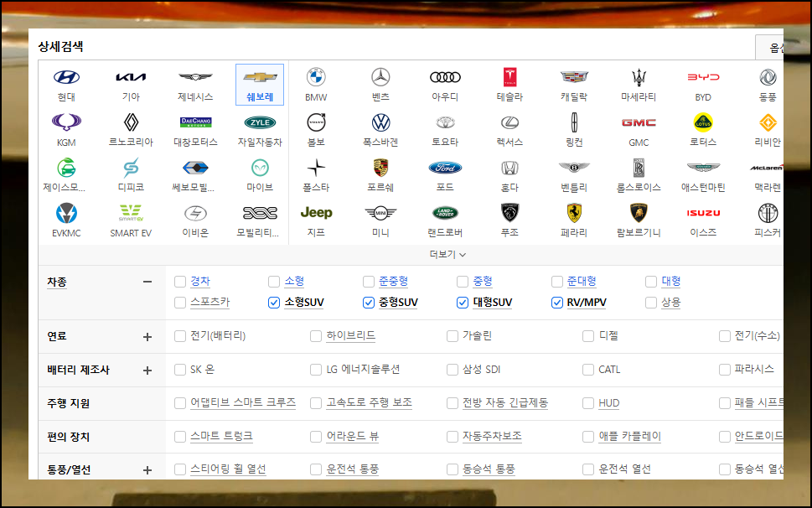
Task: Pick the Cadillac (캐딜락) brand logo
Action: click(x=574, y=77)
